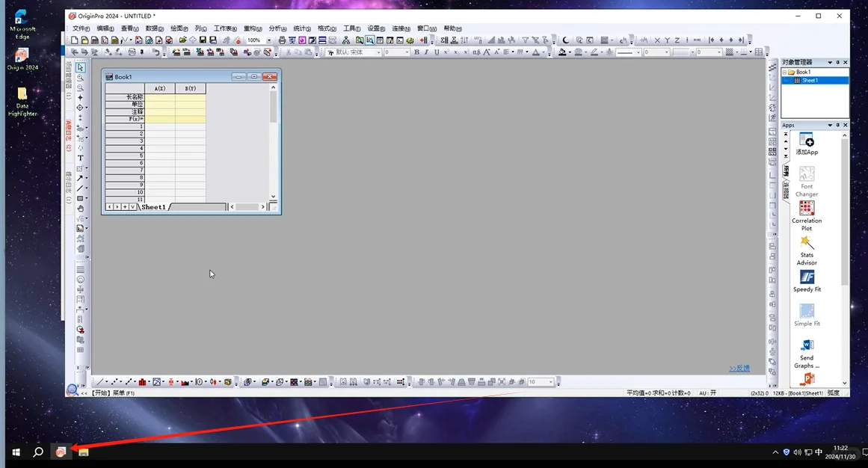Click the 反馈 link at bottom right

coord(739,369)
